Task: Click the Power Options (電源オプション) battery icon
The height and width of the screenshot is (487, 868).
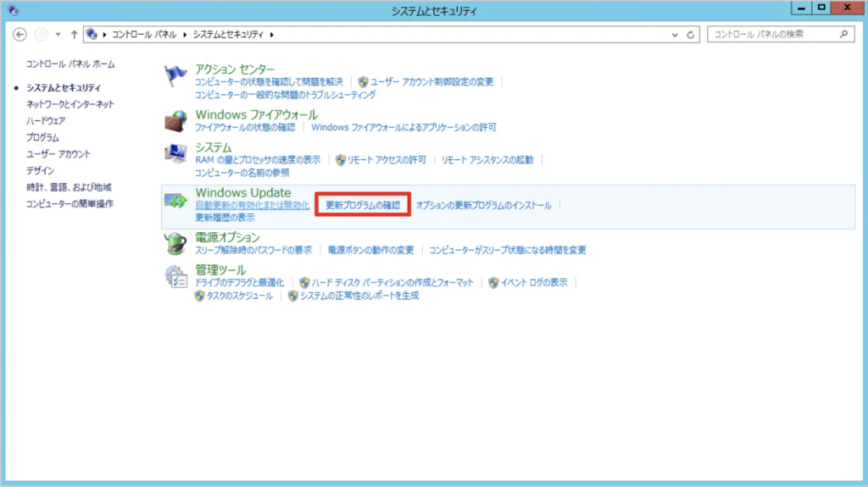Action: 175,243
